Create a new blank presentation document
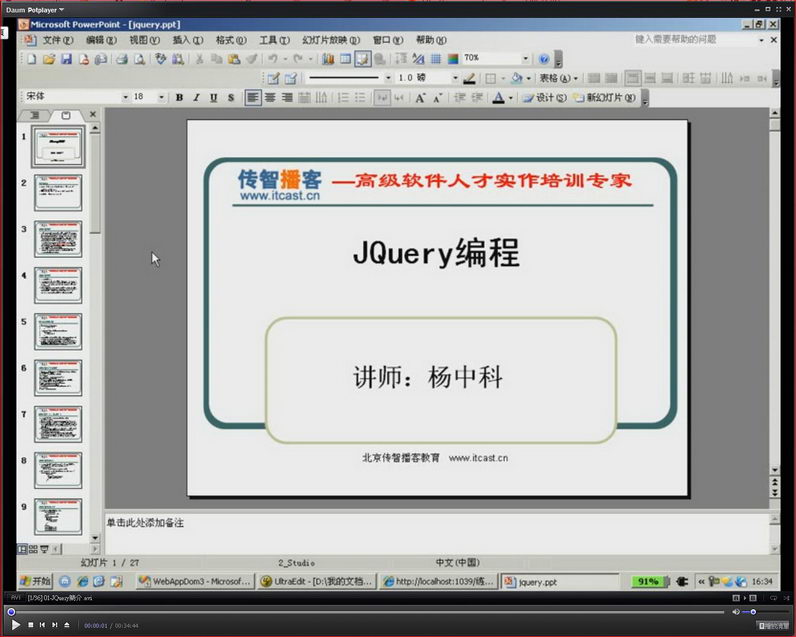 (x=32, y=59)
